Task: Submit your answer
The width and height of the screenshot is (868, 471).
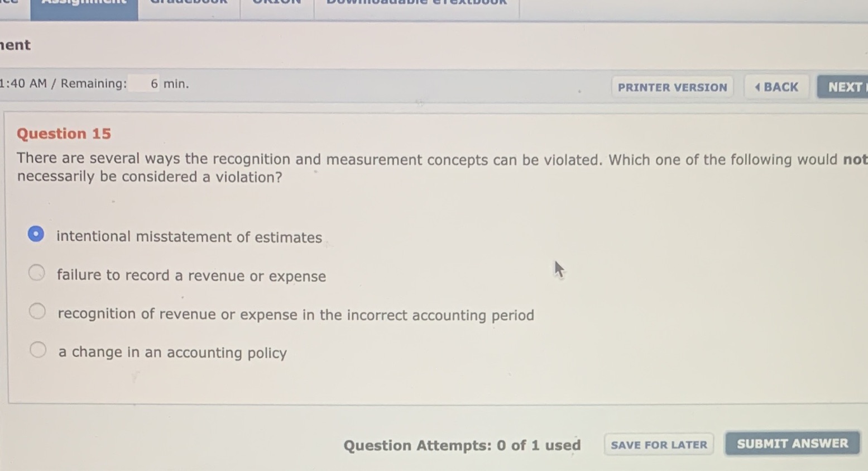Action: coord(792,443)
